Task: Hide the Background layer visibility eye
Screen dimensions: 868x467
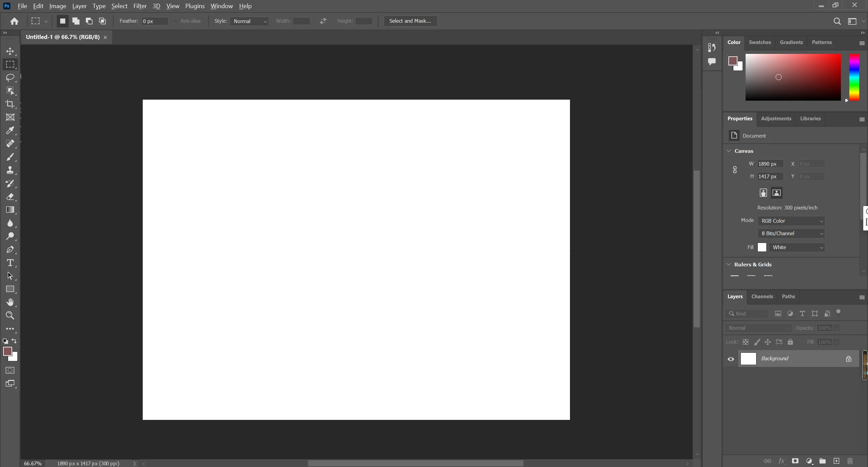Action: coord(731,359)
